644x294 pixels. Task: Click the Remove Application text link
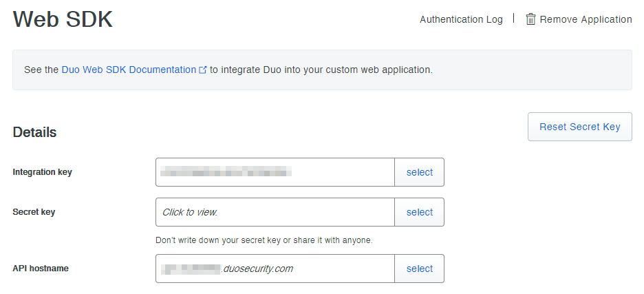tap(586, 19)
